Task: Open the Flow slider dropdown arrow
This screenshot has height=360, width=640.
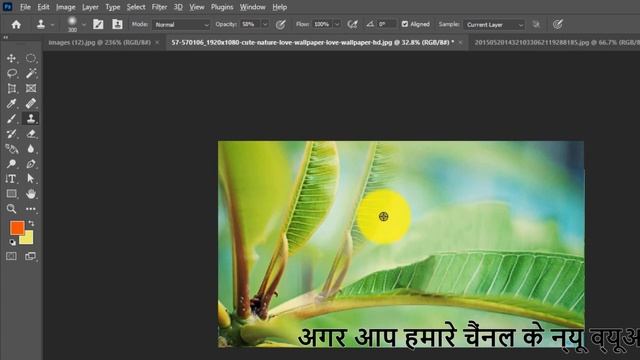Action: click(337, 24)
